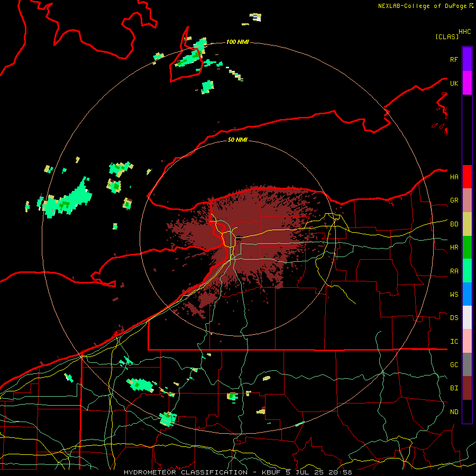
Task: Click the HA red legend swatch
Action: [x=467, y=177]
